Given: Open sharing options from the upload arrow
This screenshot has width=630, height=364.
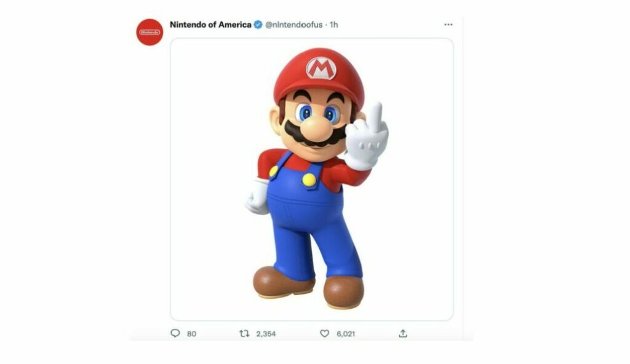Looking at the screenshot, I should coord(403,331).
